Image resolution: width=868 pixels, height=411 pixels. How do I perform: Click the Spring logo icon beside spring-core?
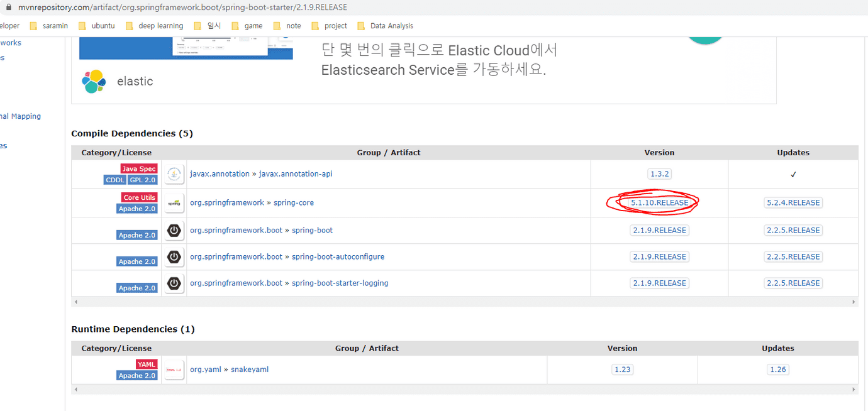pos(174,202)
